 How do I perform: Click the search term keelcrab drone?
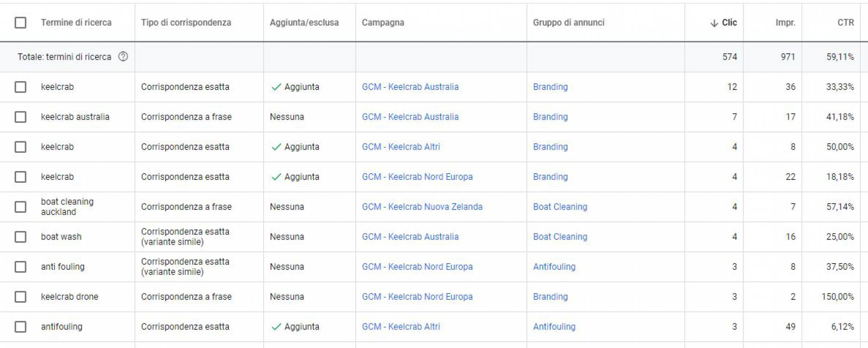[x=70, y=297]
